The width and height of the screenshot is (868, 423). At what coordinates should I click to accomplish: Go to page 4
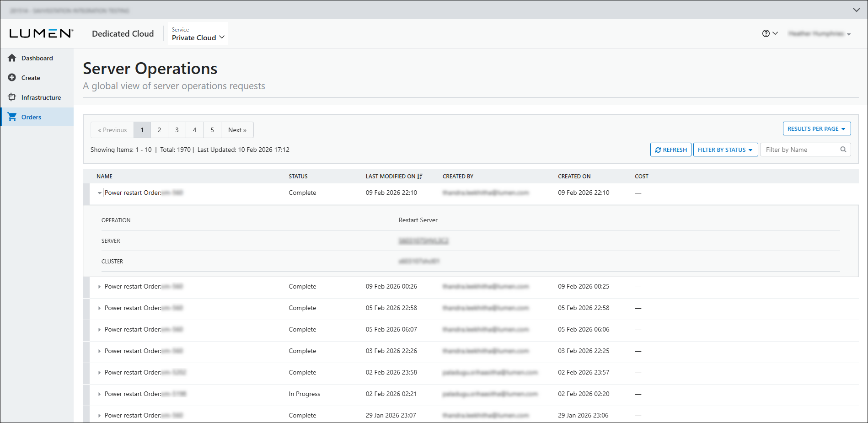point(194,130)
